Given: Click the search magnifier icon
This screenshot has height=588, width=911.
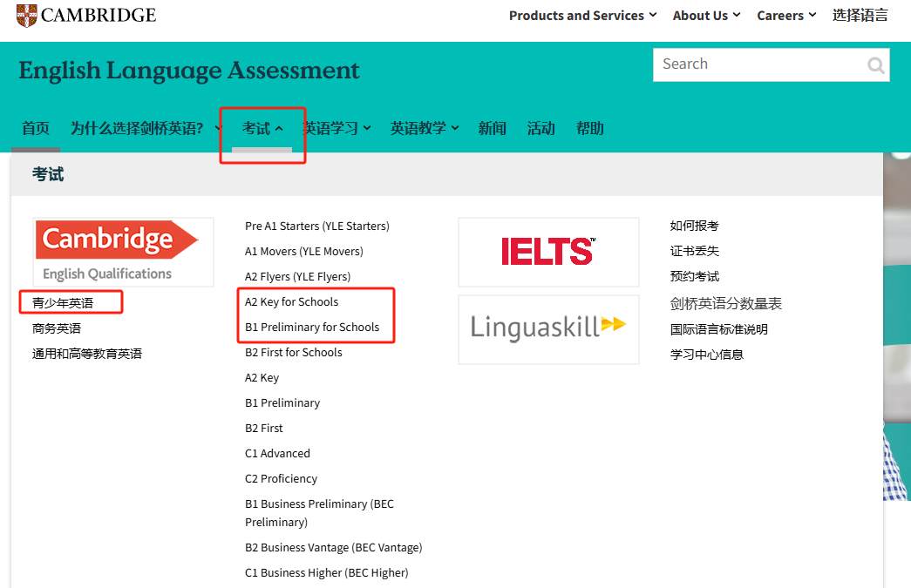Looking at the screenshot, I should pos(875,65).
